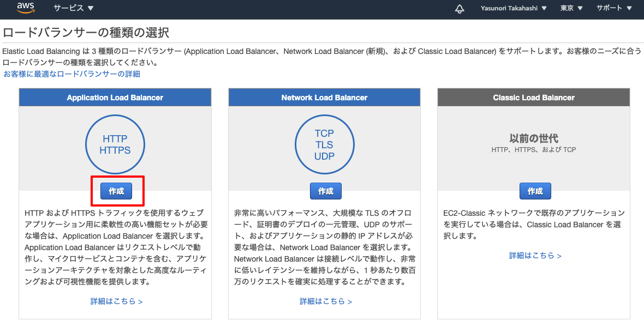Open the 東京 region dropdown

571,8
